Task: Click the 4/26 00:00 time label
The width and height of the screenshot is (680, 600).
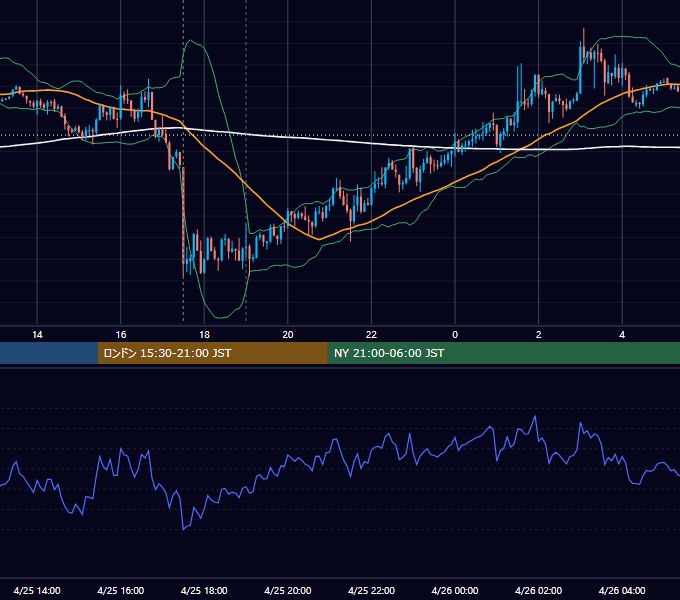Action: tap(455, 590)
